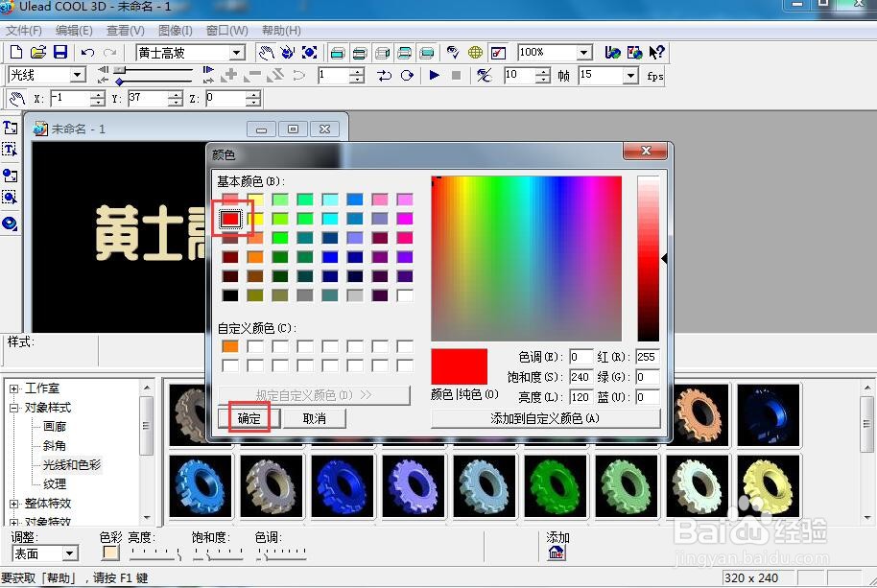Click the Remove key frame minus icon
Image resolution: width=877 pixels, height=588 pixels.
tap(252, 75)
